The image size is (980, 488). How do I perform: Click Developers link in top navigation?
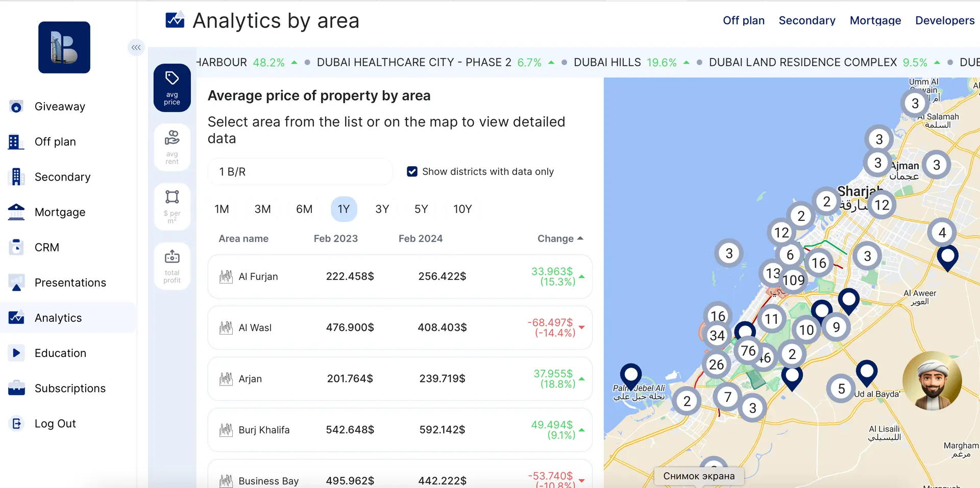tap(944, 20)
